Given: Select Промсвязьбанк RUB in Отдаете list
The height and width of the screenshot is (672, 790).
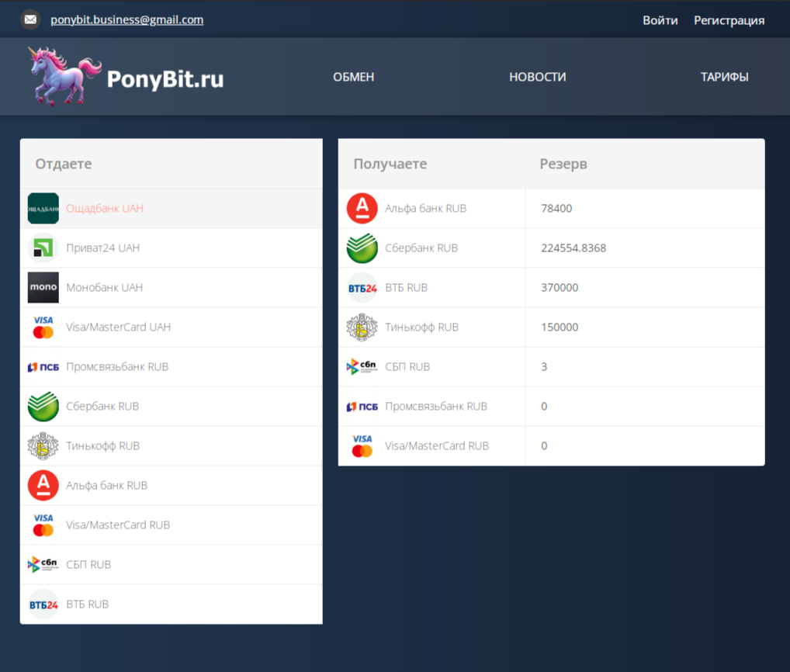Looking at the screenshot, I should (117, 367).
